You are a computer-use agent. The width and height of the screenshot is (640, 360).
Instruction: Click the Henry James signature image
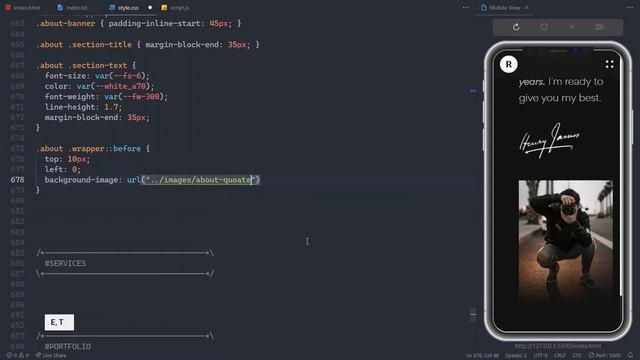[549, 140]
